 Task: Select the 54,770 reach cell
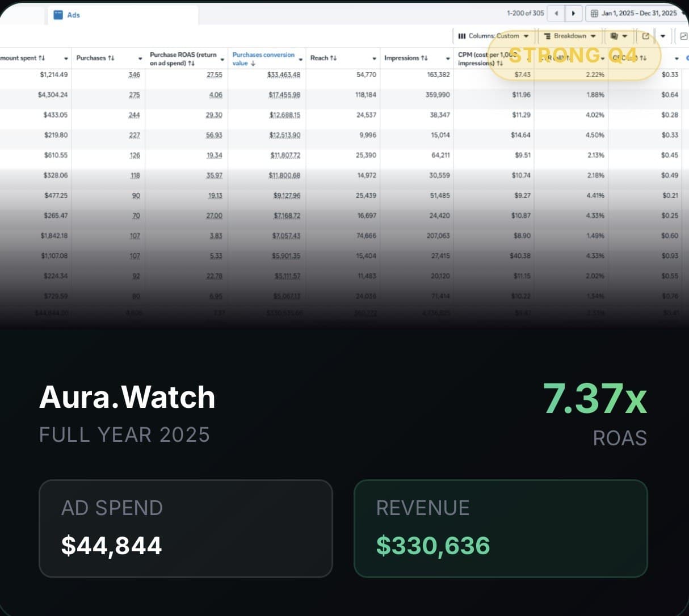coord(366,75)
